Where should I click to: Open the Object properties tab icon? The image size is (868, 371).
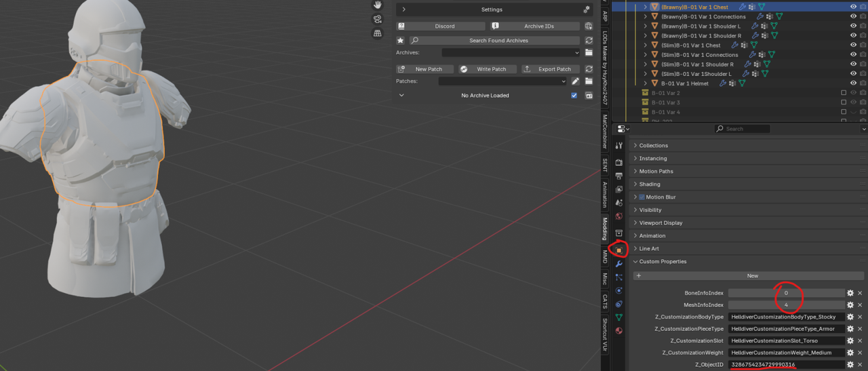618,250
